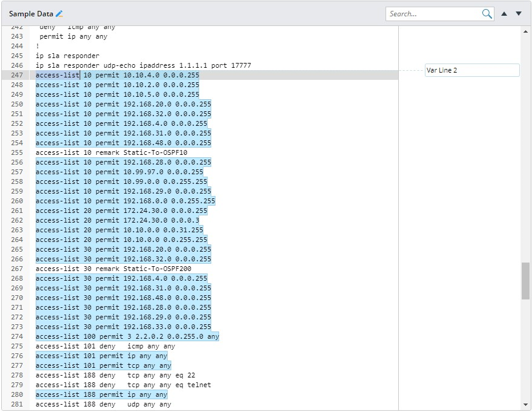Click access-list 20 permit 172.24.30.0 0.0.0.3 line
Viewport: 532px width, 415px height.
pos(117,220)
